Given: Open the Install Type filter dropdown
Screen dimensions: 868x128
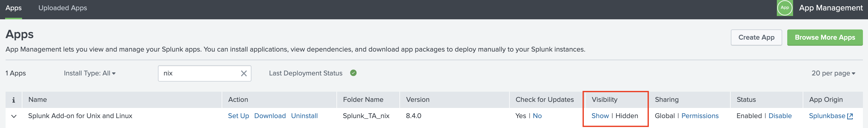Looking at the screenshot, I should coord(90,73).
